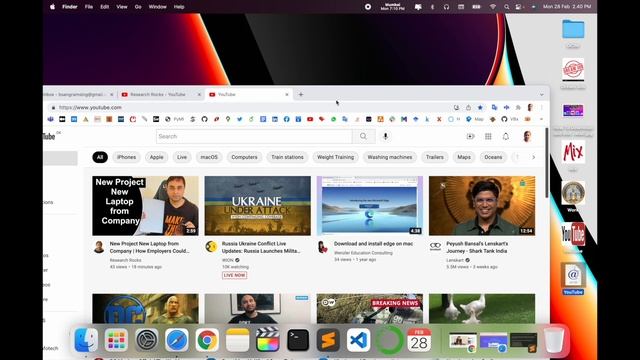Open the Twitter bookmark in bookmarks bar
This screenshot has width=640, height=360.
coord(240,119)
